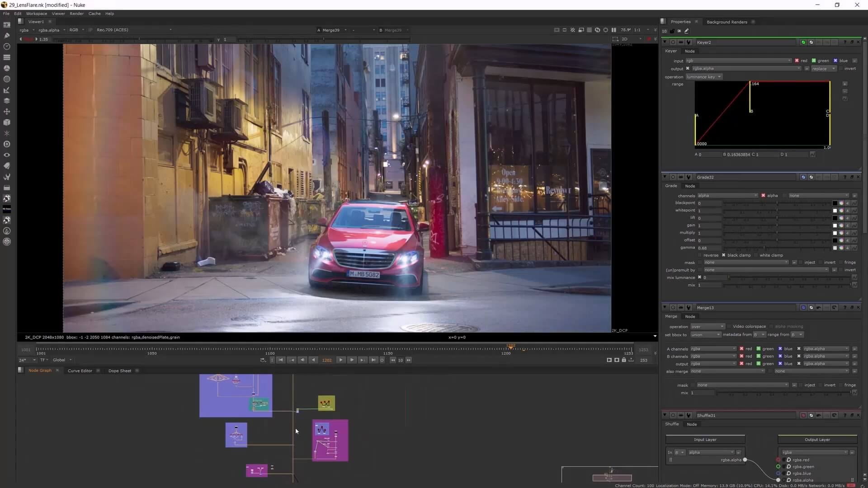Open the Particles nodes toolbar icon
Image resolution: width=868 pixels, height=488 pixels.
point(7,133)
